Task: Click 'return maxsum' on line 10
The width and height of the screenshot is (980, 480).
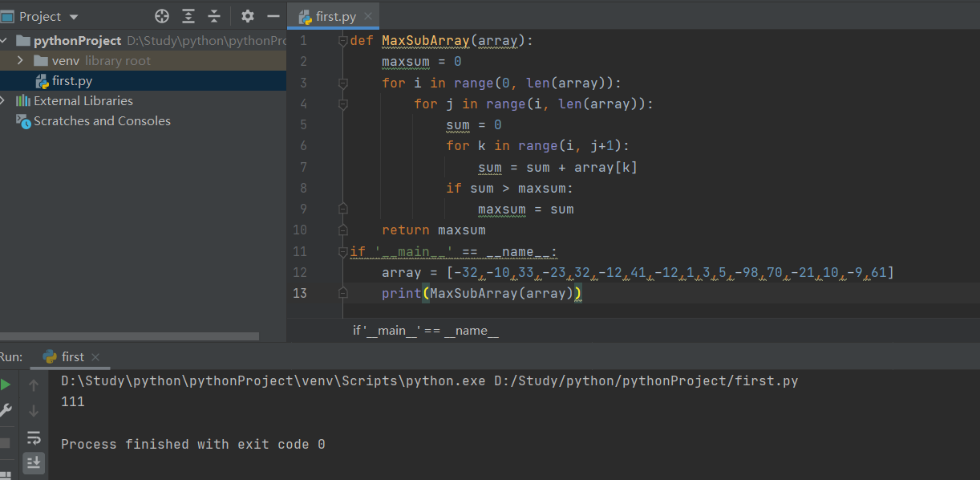Action: [x=434, y=230]
